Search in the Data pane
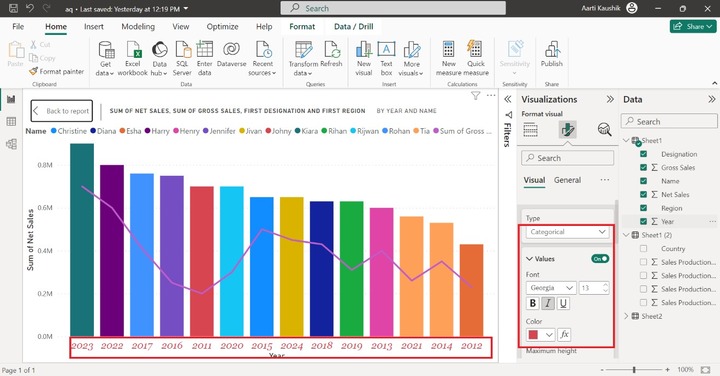The height and width of the screenshot is (376, 720). pyautogui.click(x=669, y=121)
